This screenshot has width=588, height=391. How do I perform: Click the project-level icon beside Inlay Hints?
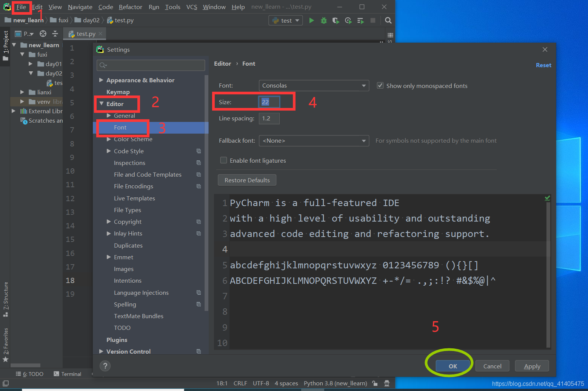pyautogui.click(x=199, y=233)
